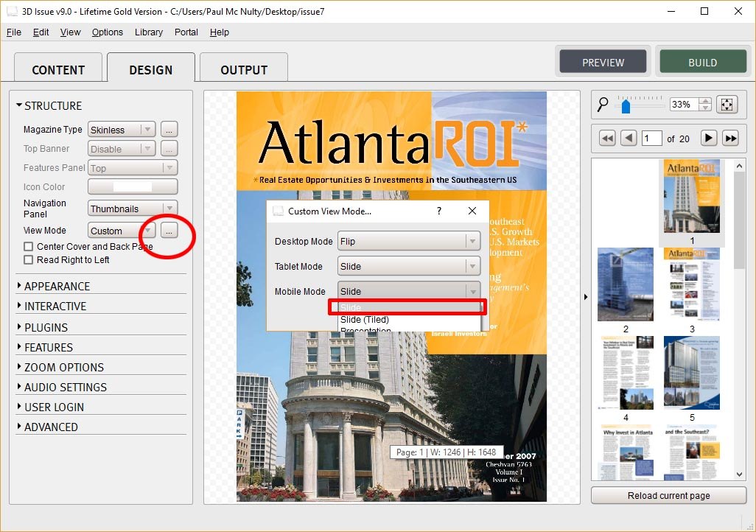756x532 pixels.
Task: Click Reload current page button
Action: click(x=668, y=495)
